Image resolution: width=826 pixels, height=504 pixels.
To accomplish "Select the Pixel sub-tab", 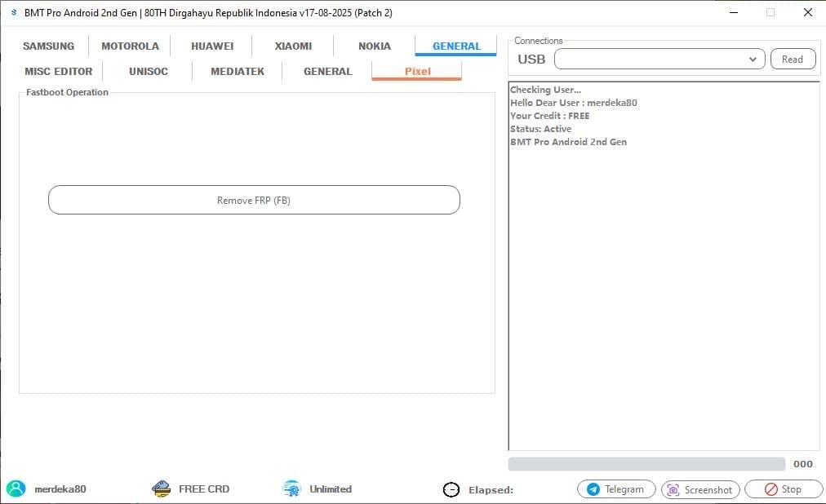I will (x=417, y=72).
